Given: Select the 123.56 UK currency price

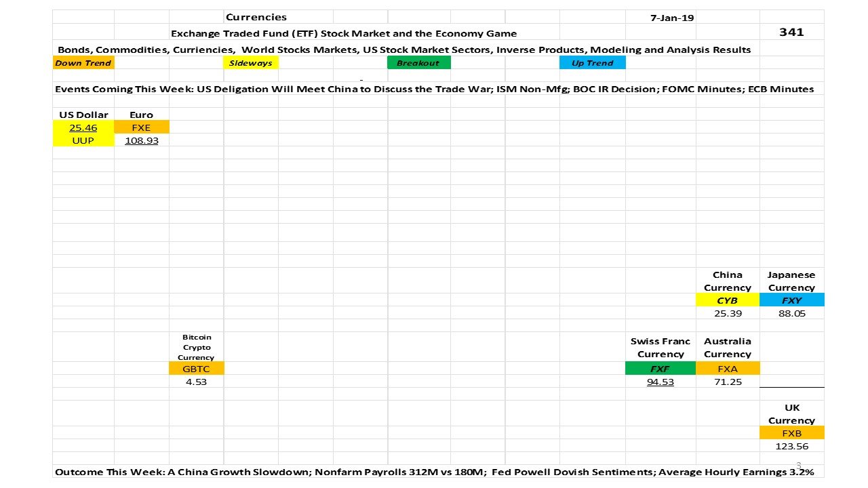Looking at the screenshot, I should point(791,446).
